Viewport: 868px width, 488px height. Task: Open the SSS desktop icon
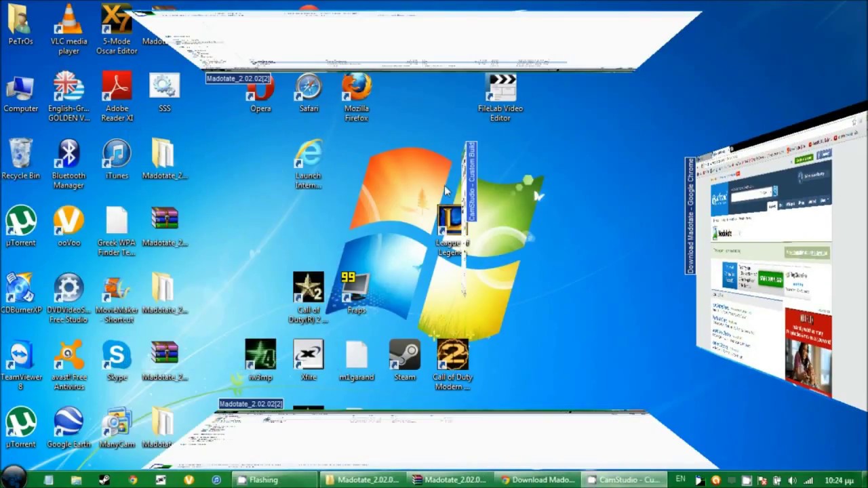click(x=164, y=92)
